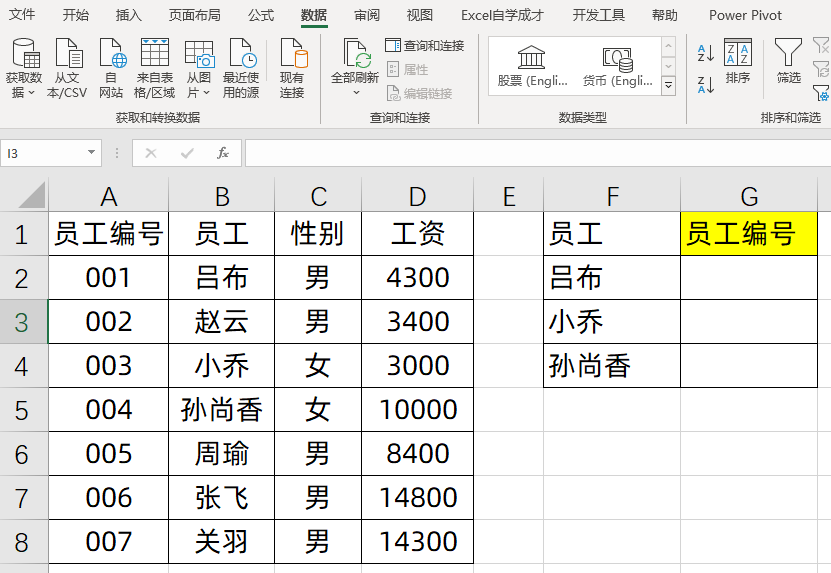
Task: Click cell F3 containing 小乔
Action: [x=612, y=322]
